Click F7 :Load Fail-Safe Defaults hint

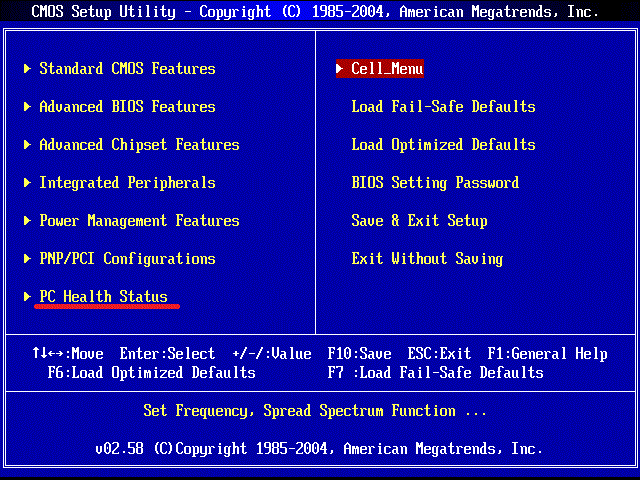tap(435, 373)
